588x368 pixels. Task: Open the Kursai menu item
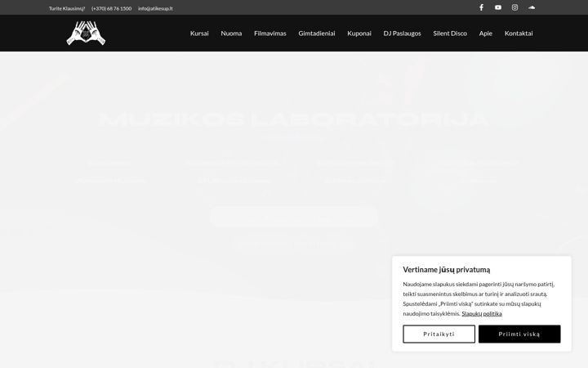click(199, 33)
